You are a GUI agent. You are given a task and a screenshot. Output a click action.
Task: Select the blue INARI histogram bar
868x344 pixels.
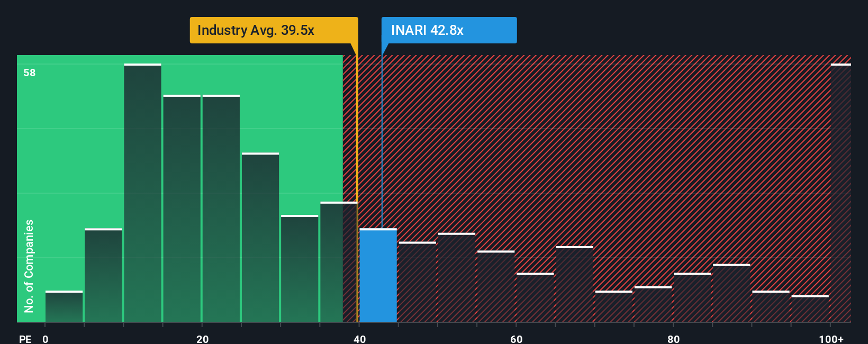(378, 275)
